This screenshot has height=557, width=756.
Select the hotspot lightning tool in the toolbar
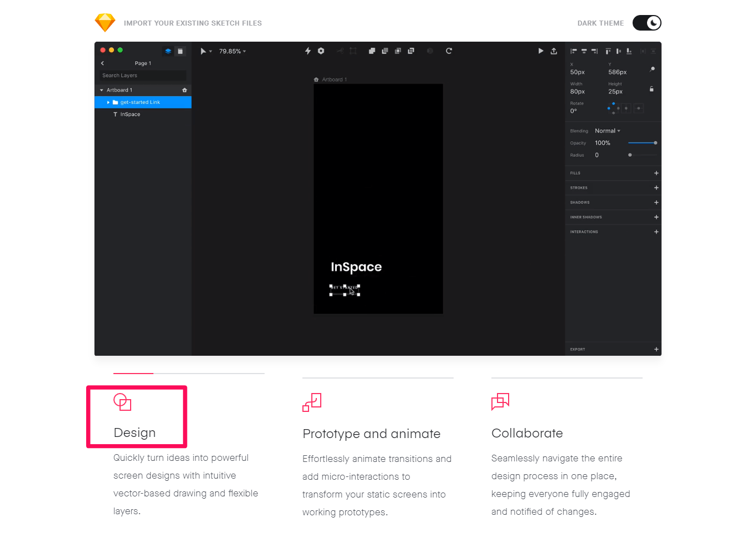(307, 51)
